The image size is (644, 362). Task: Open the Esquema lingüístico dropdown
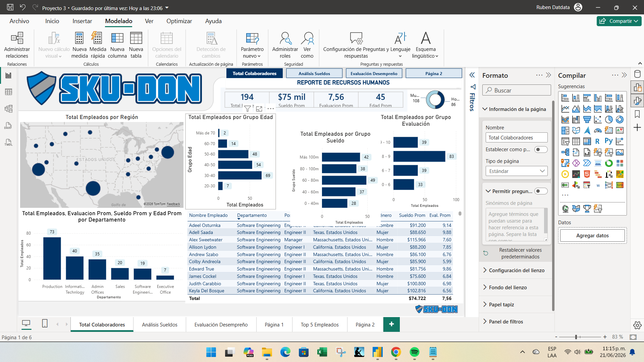(x=425, y=45)
